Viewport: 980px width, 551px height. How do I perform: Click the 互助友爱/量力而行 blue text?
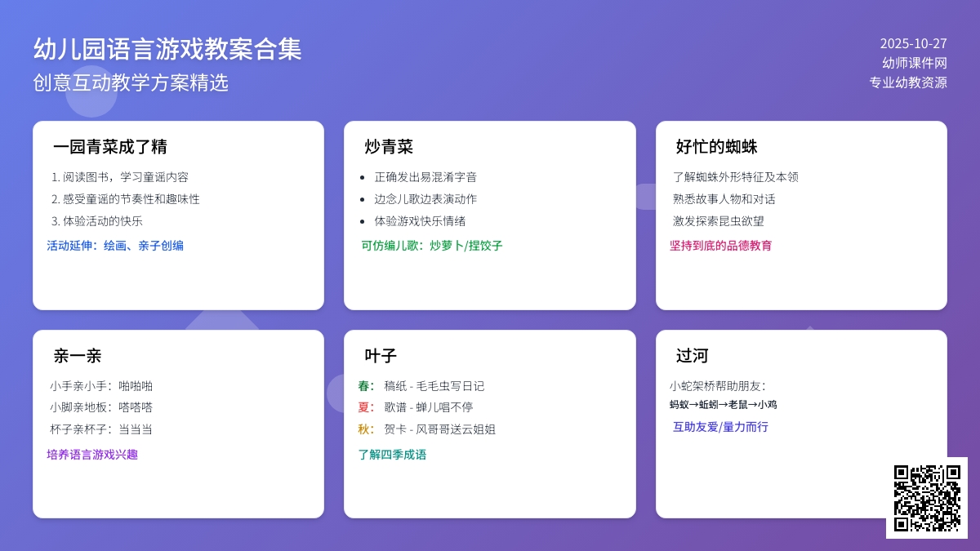click(x=719, y=427)
